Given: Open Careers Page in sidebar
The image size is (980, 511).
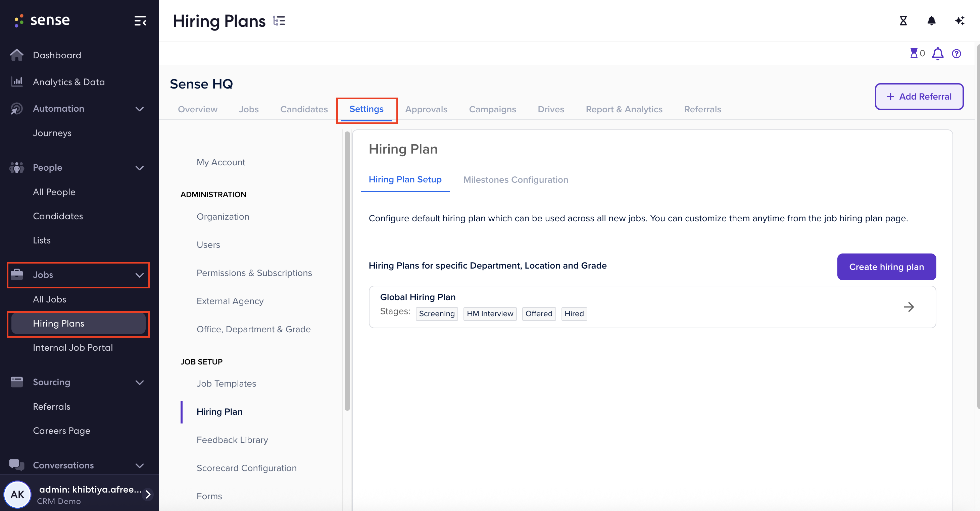Looking at the screenshot, I should point(62,431).
